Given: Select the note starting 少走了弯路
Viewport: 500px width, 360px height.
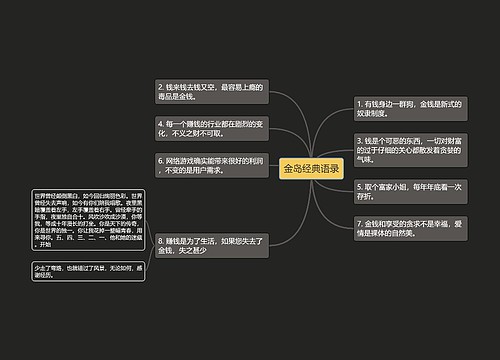Looking at the screenshot, I should 88,271.
